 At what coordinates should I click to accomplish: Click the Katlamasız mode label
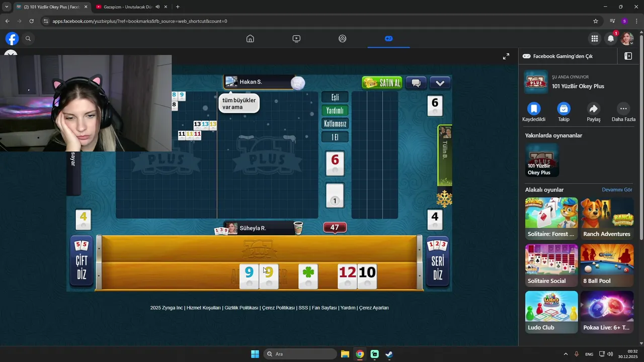[x=335, y=124]
